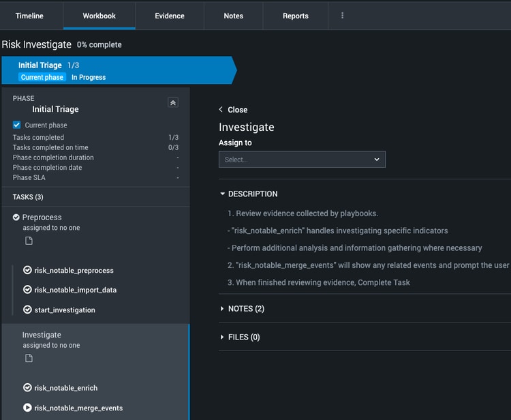The image size is (511, 420).
Task: Collapse the DESCRIPTION section
Action: click(248, 194)
